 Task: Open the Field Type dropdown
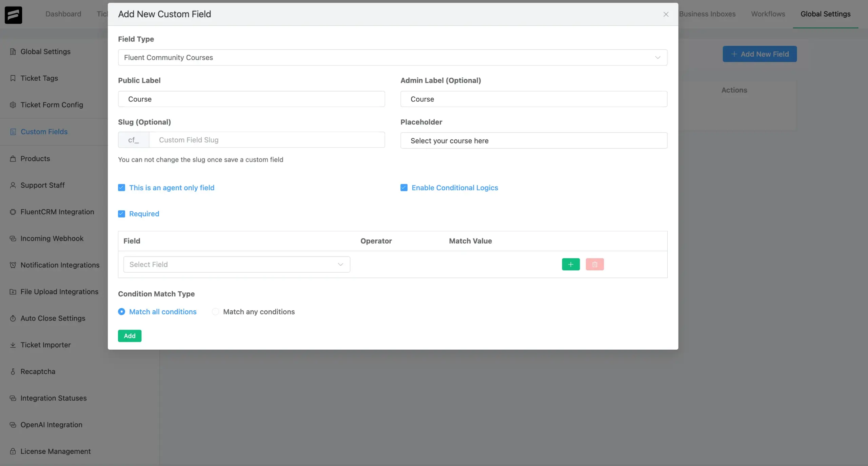tap(393, 57)
